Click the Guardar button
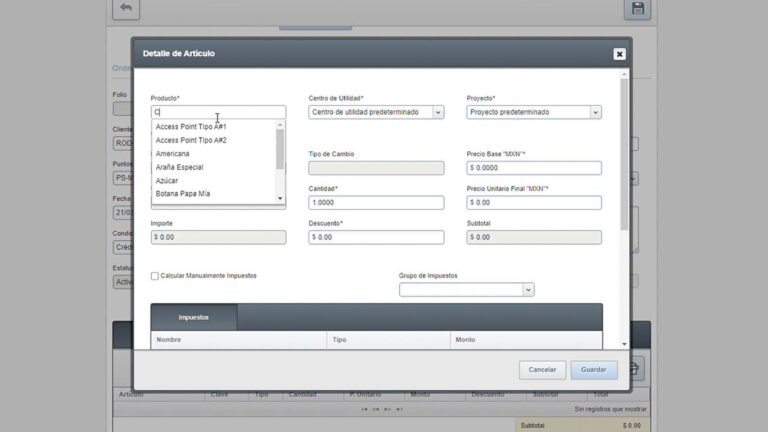768x432 pixels. pos(594,370)
